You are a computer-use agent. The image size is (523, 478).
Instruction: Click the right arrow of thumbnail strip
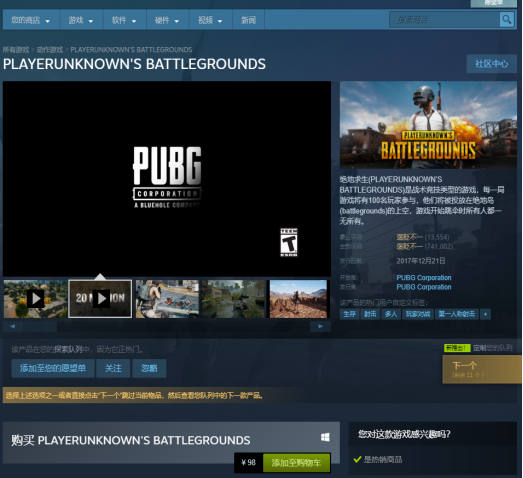pos(320,326)
